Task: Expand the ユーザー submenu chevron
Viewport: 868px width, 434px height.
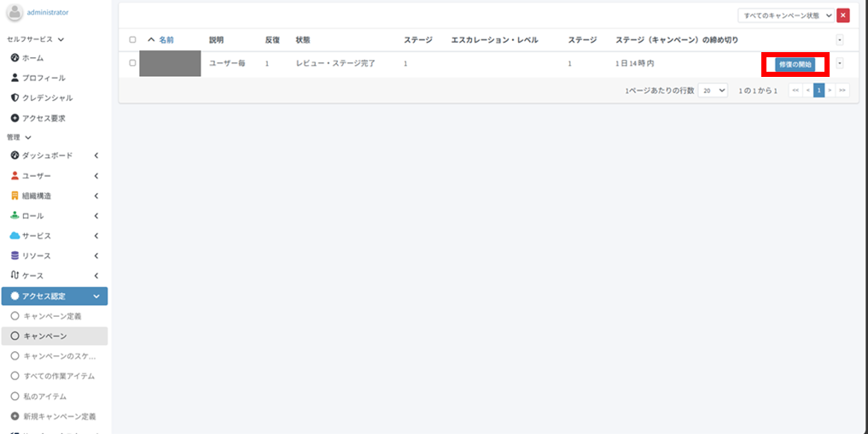Action: pos(96,176)
